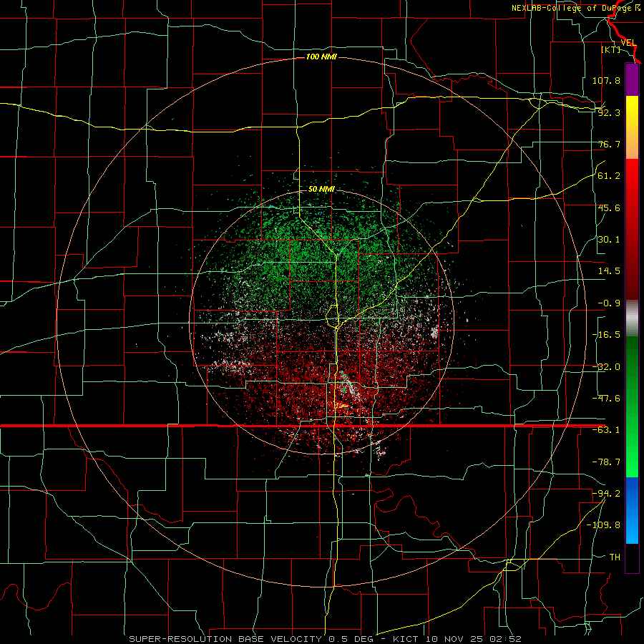644x644 pixels.
Task: Click the 45.6 velocity scale value
Action: 609,208
